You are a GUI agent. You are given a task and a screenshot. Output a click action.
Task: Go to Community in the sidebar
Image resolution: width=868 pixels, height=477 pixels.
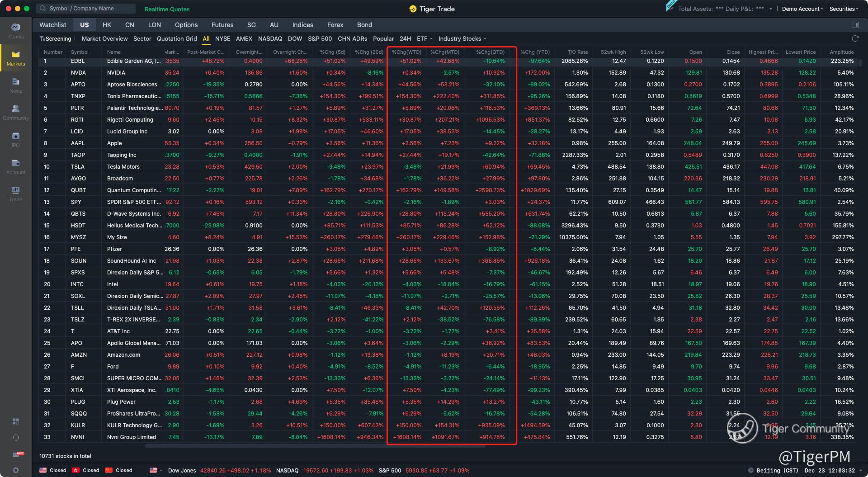coord(16,112)
